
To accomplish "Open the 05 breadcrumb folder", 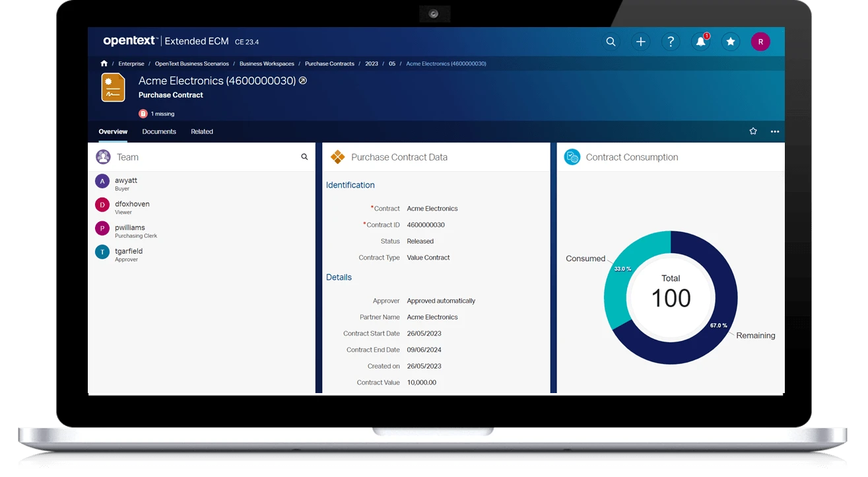I will click(x=392, y=64).
